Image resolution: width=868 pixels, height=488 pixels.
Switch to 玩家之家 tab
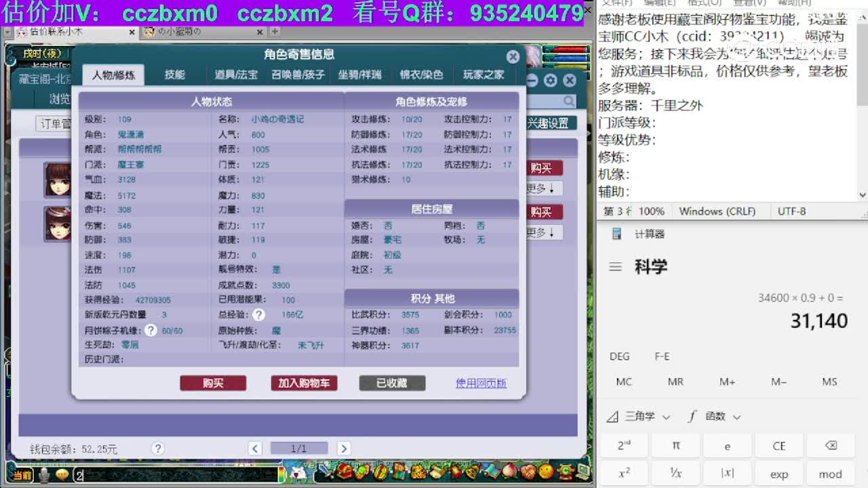[484, 75]
